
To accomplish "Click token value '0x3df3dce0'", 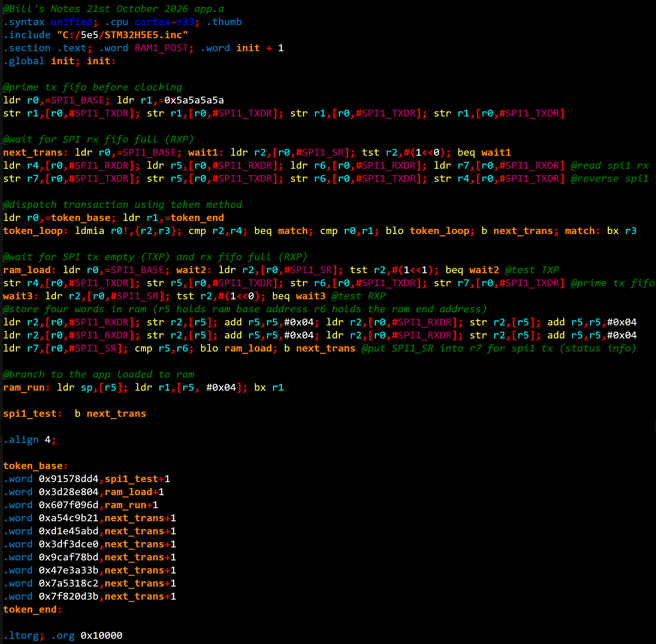I will (x=69, y=544).
